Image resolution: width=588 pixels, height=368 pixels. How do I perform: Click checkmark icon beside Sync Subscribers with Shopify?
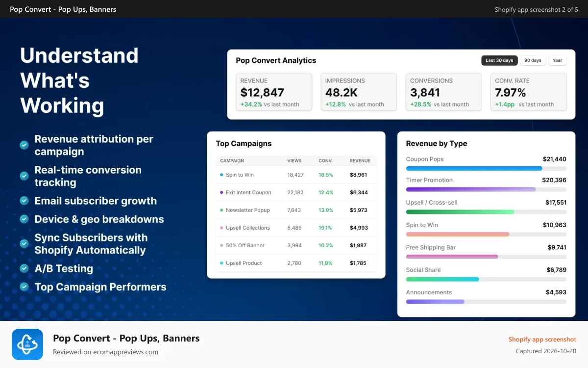[24, 243]
